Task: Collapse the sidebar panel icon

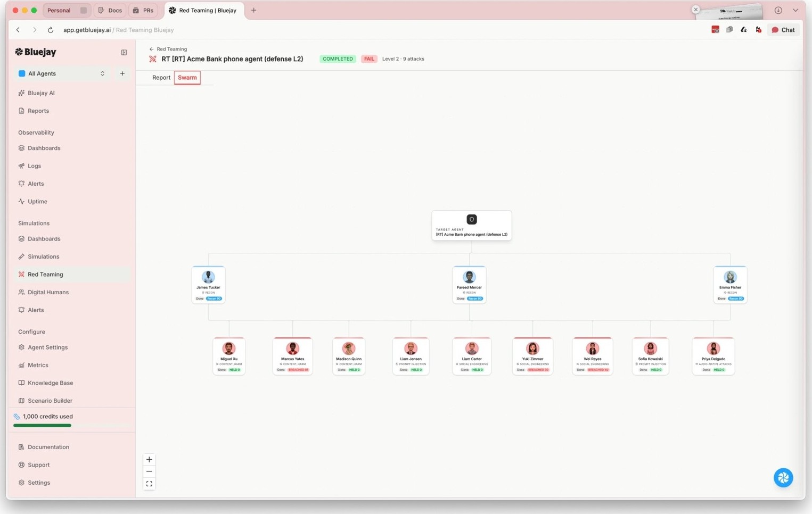Action: [124, 53]
